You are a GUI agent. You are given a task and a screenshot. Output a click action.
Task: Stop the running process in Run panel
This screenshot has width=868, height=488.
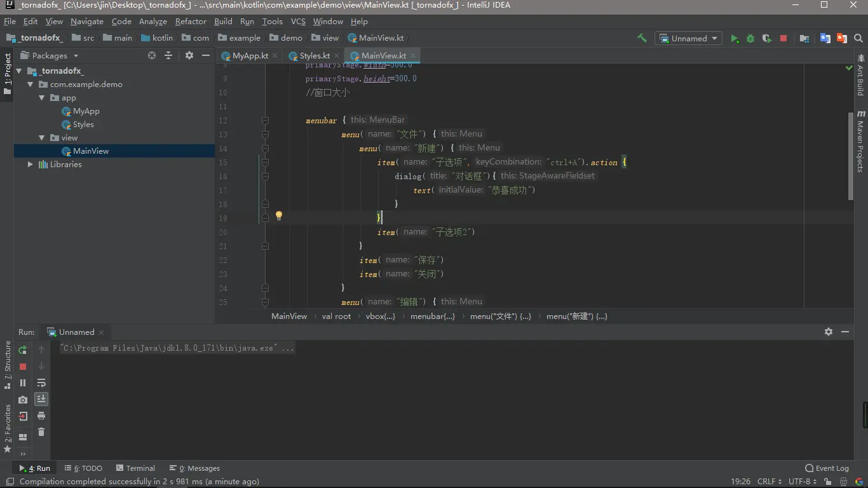(23, 367)
